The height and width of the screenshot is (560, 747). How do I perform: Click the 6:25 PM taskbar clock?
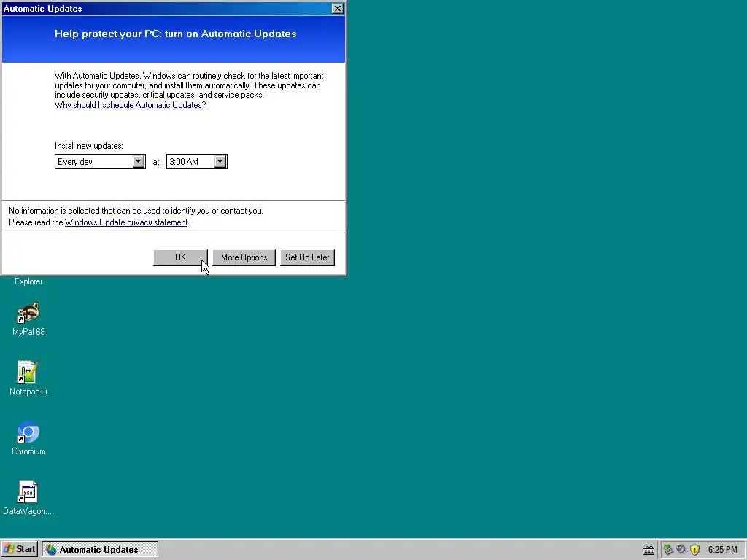click(x=722, y=550)
